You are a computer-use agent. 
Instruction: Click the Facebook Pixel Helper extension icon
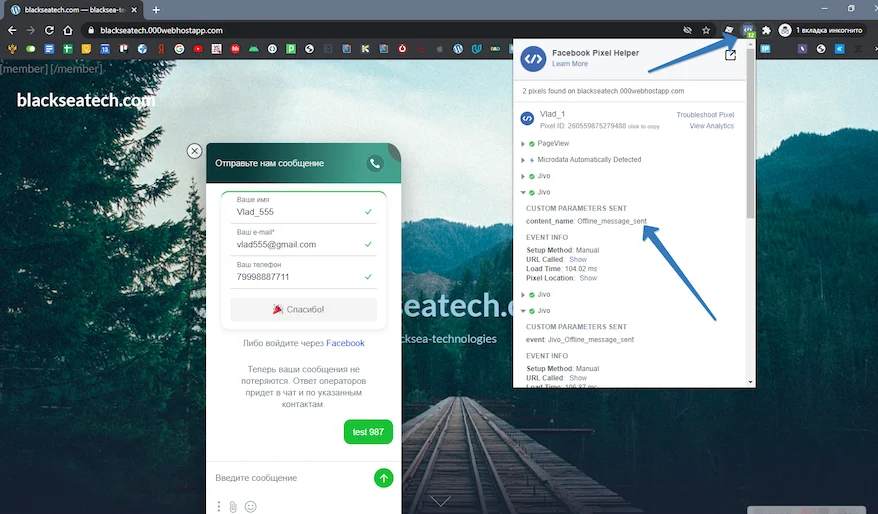tap(748, 30)
